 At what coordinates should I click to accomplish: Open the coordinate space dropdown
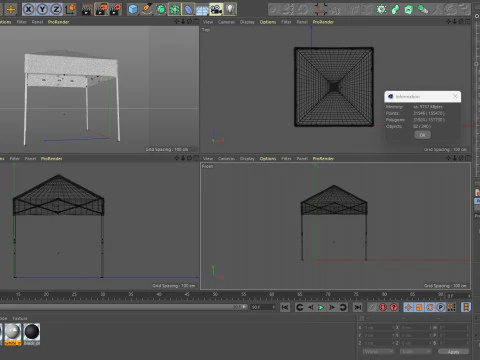point(378,352)
